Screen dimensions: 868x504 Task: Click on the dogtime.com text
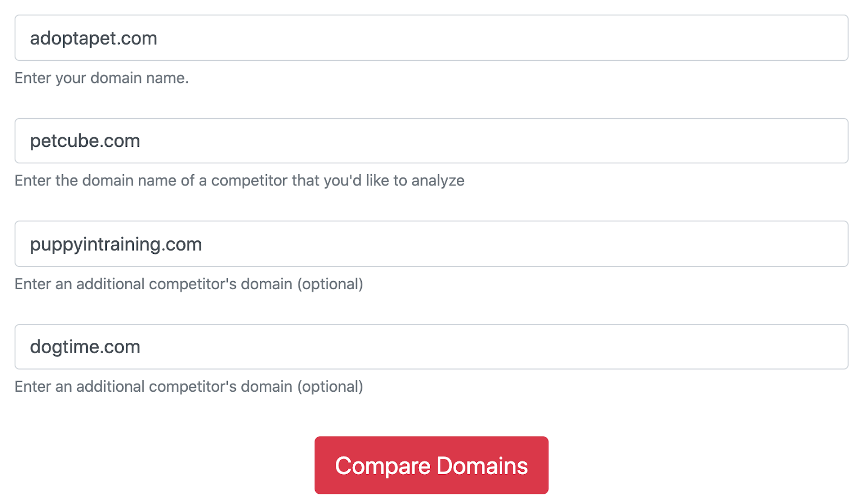(x=85, y=347)
